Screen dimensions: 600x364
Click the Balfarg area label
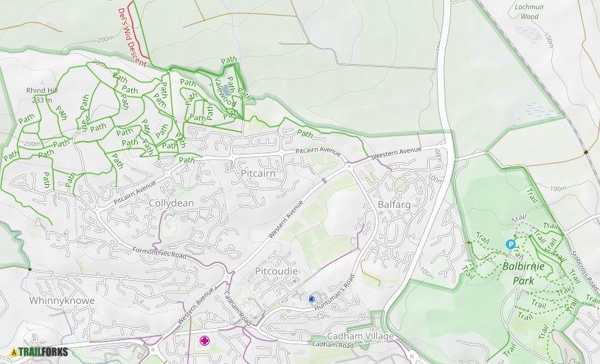tap(394, 205)
